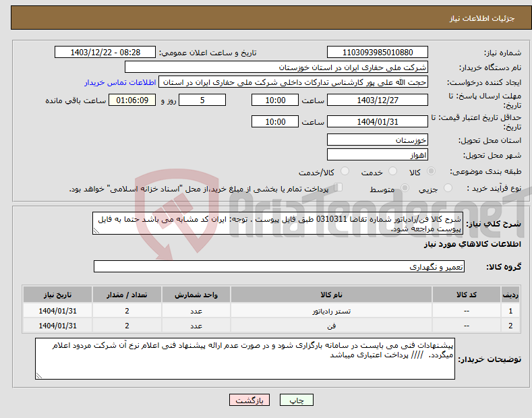Click the delivery province field خوزستان
Viewport: 532px width, 418px height.
coord(378,140)
